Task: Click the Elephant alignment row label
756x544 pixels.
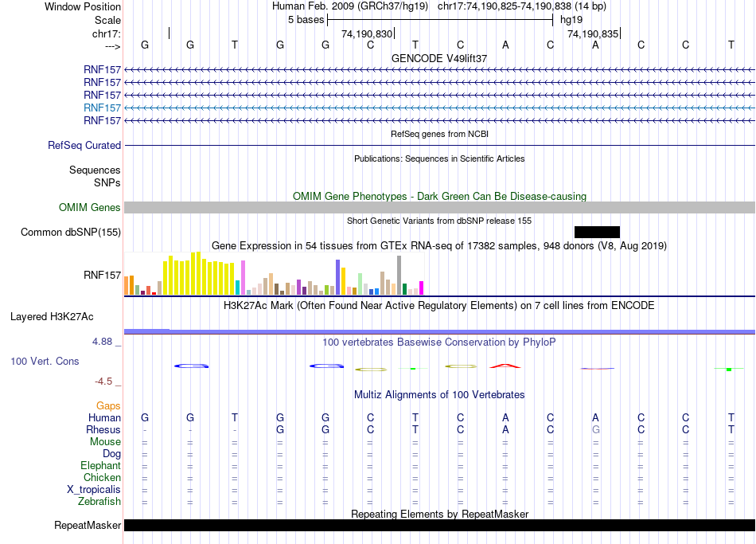Action: point(100,466)
